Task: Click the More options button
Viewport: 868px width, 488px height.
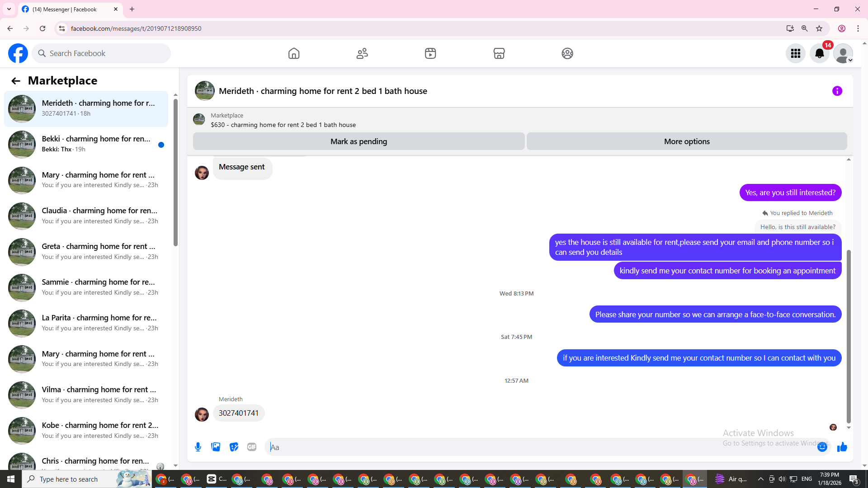Action: [686, 141]
